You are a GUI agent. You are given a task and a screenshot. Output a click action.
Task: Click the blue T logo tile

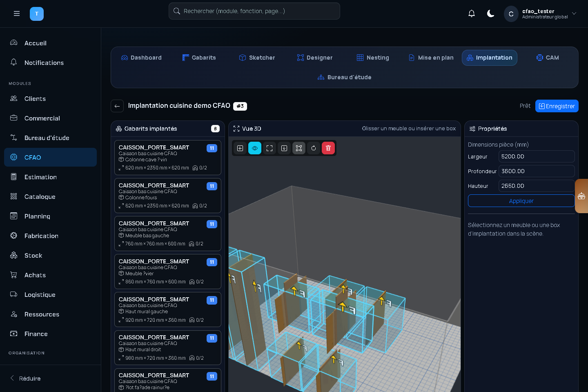coord(37,14)
